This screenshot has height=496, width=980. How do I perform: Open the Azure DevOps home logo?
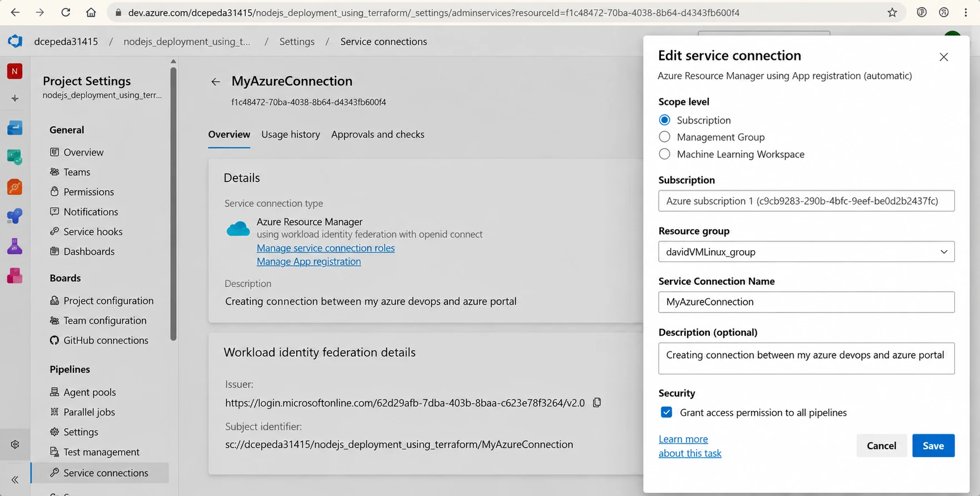point(15,41)
